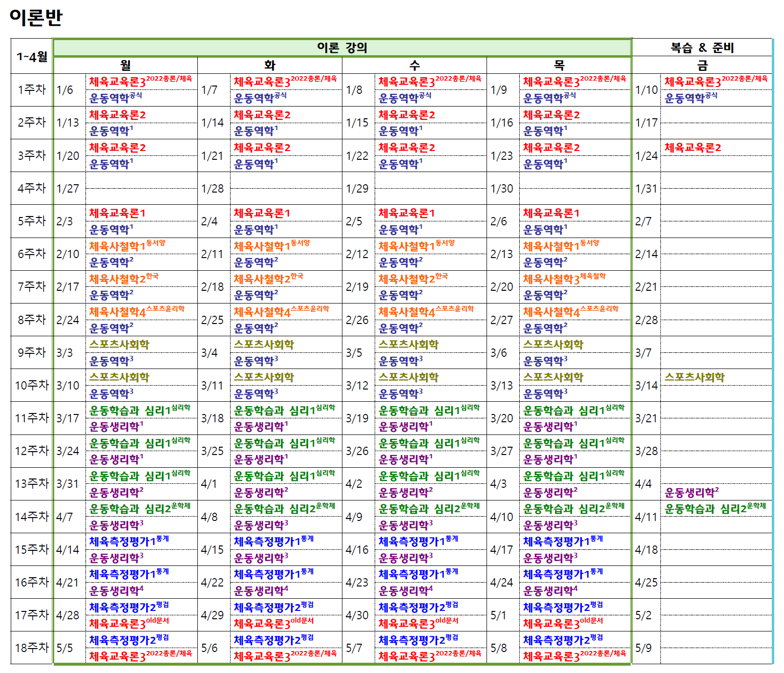The width and height of the screenshot is (784, 673).
Task: Select the 4/24 date cell
Action: 503,582
